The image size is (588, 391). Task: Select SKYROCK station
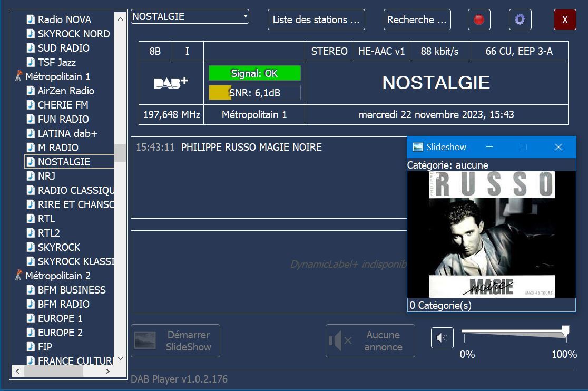[59, 248]
